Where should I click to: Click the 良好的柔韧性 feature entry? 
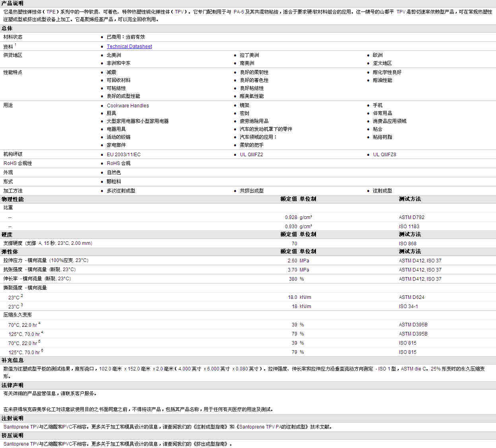(254, 72)
